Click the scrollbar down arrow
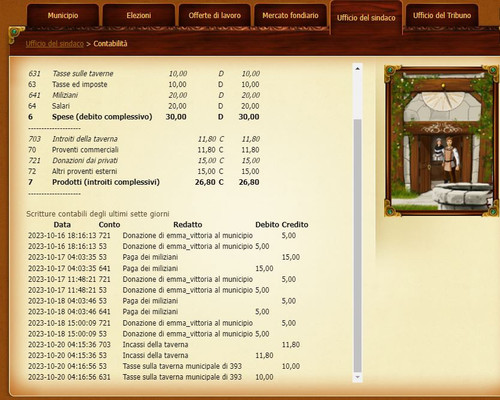 [357, 377]
